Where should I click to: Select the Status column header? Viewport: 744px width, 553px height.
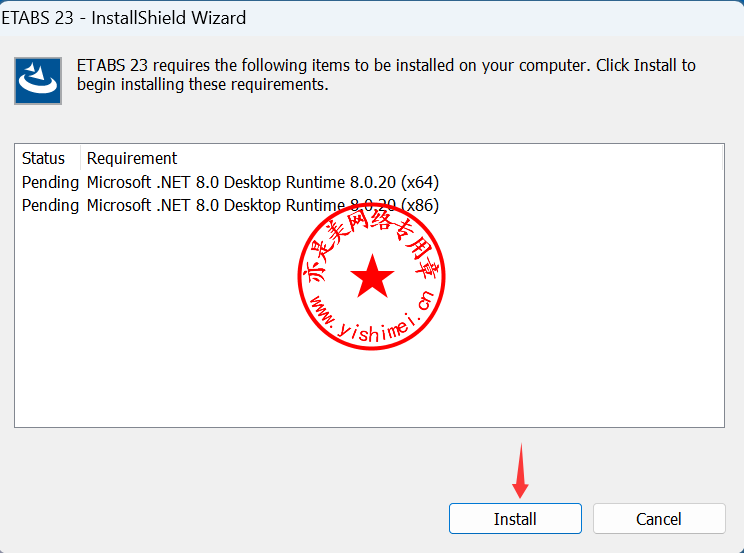point(43,158)
